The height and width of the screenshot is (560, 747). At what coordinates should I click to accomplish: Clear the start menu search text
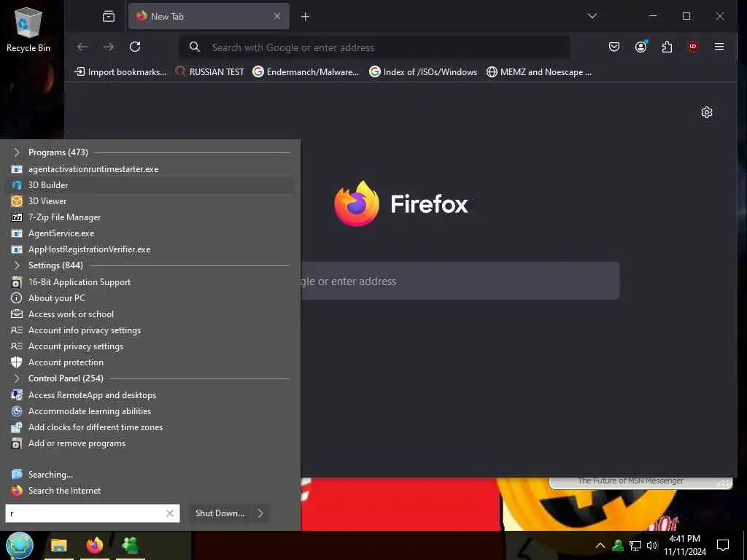(x=169, y=513)
